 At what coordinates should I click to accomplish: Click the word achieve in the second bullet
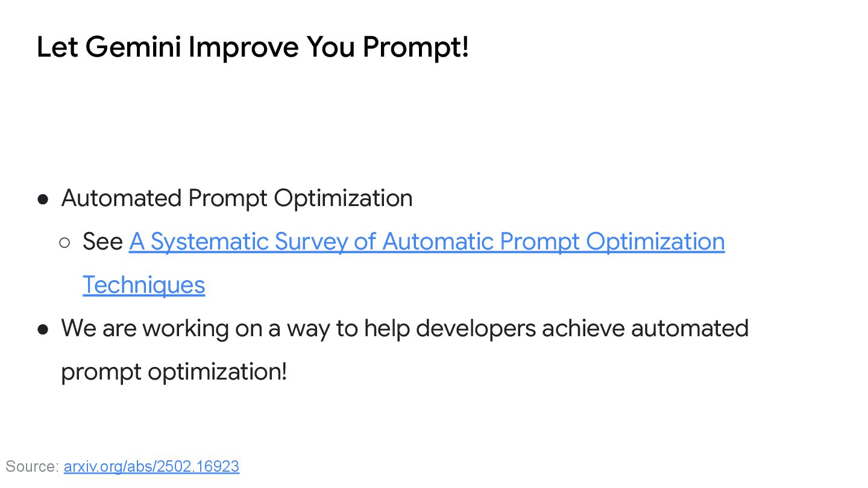(583, 328)
